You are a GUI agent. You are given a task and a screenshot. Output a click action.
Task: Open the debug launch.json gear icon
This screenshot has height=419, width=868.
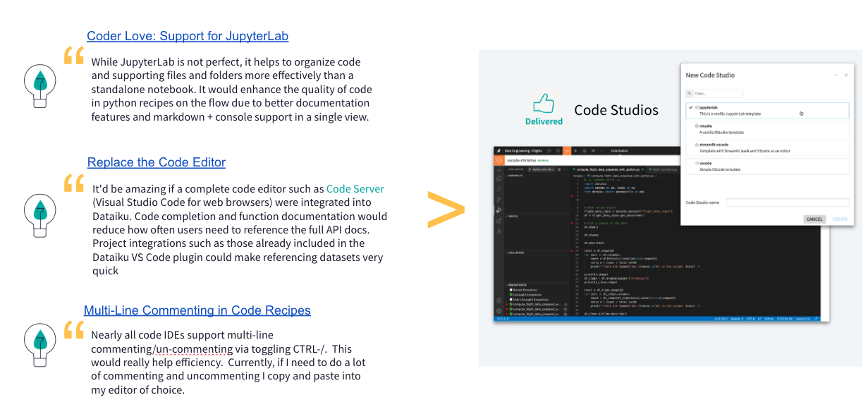(x=559, y=169)
